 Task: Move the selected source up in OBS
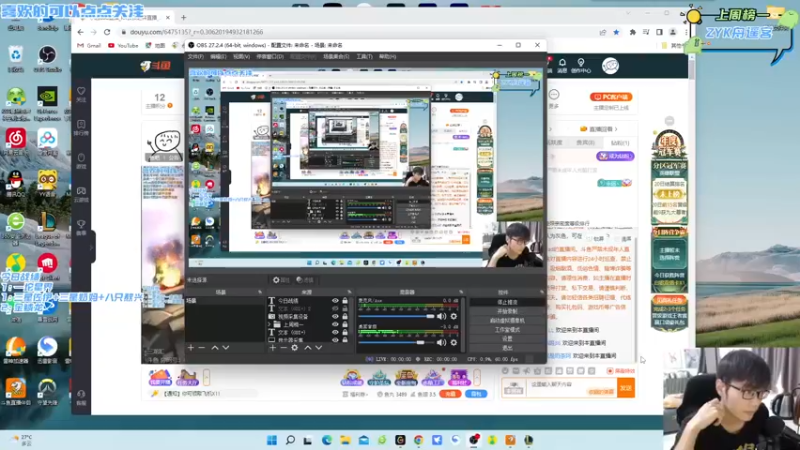[x=308, y=347]
